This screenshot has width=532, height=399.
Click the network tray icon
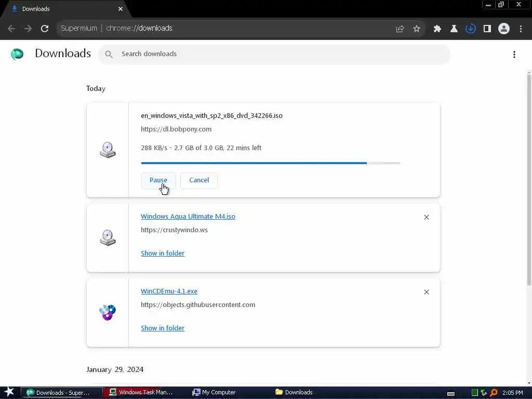click(484, 393)
